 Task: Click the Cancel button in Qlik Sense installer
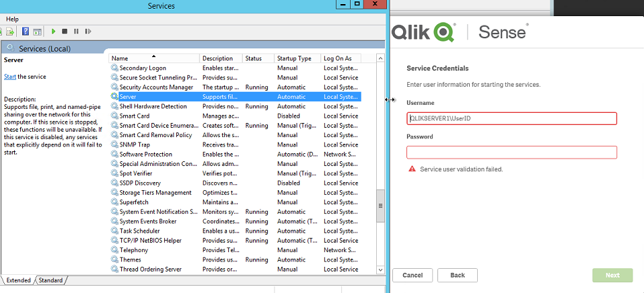[413, 276]
